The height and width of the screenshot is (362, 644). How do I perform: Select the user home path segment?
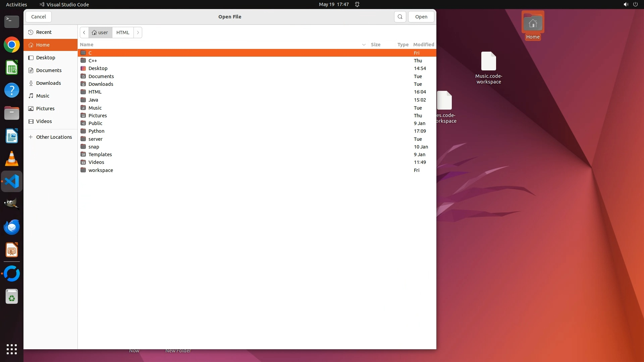(100, 33)
